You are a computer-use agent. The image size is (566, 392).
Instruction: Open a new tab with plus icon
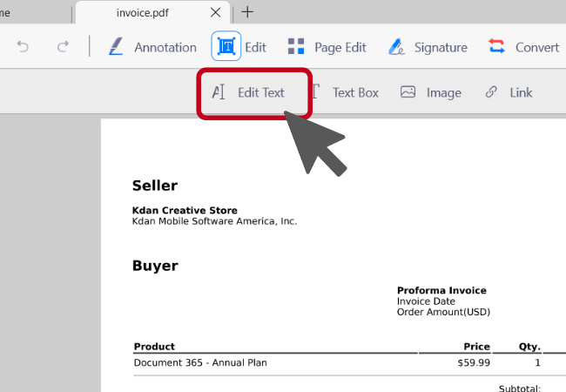pos(247,12)
